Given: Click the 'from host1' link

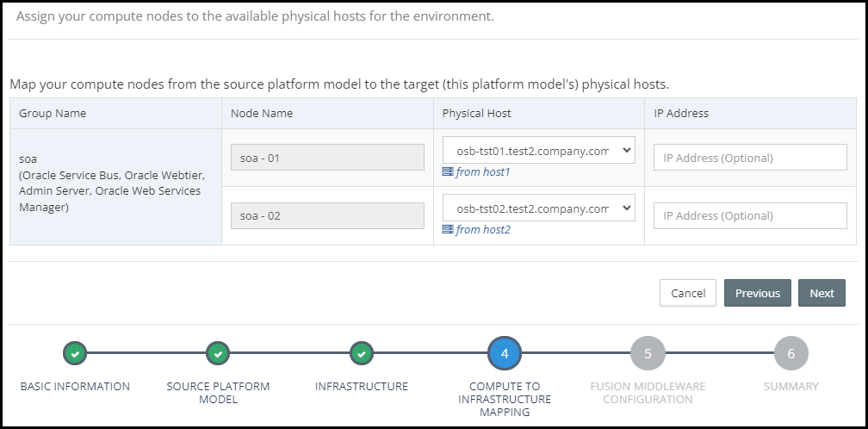Looking at the screenshot, I should 482,172.
